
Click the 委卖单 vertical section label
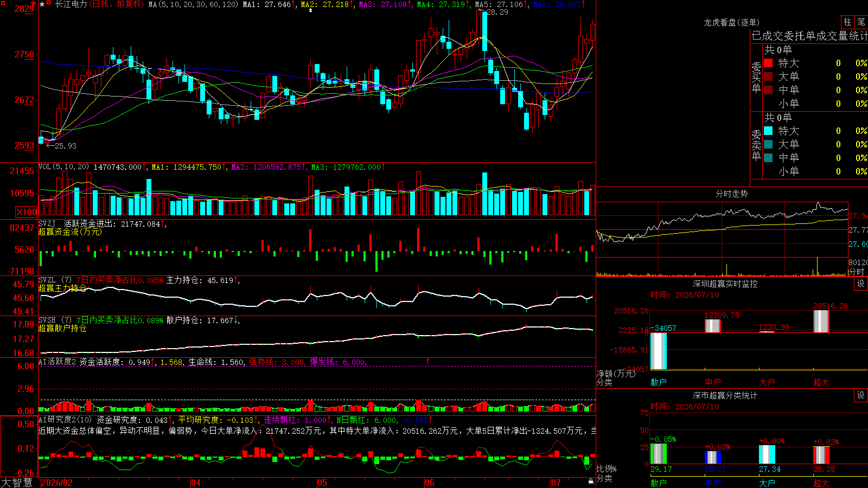coord(756,145)
